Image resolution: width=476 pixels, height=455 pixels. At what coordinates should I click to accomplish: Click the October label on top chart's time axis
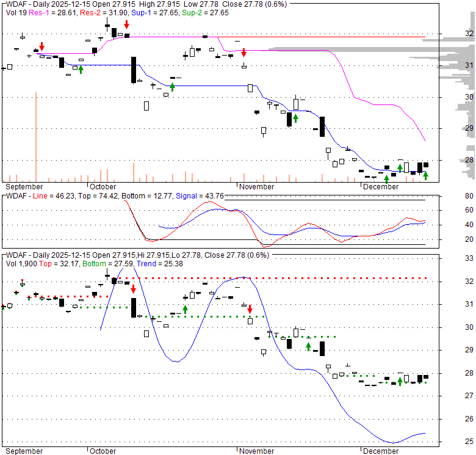tap(102, 186)
